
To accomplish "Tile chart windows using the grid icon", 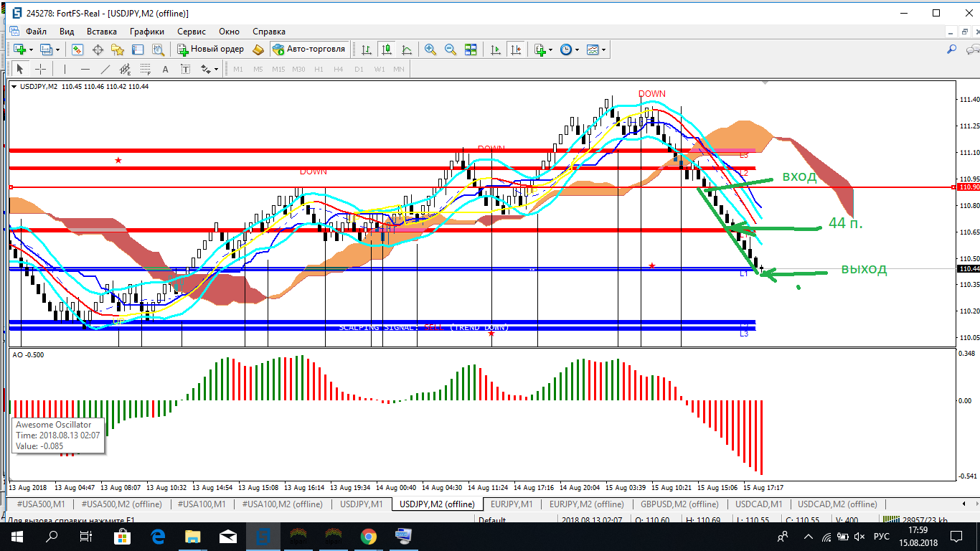I will (471, 50).
